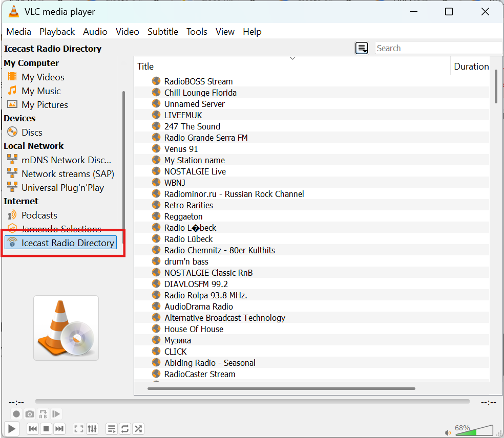504x438 pixels.
Task: Toggle fullscreen video mode icon
Action: tap(79, 429)
